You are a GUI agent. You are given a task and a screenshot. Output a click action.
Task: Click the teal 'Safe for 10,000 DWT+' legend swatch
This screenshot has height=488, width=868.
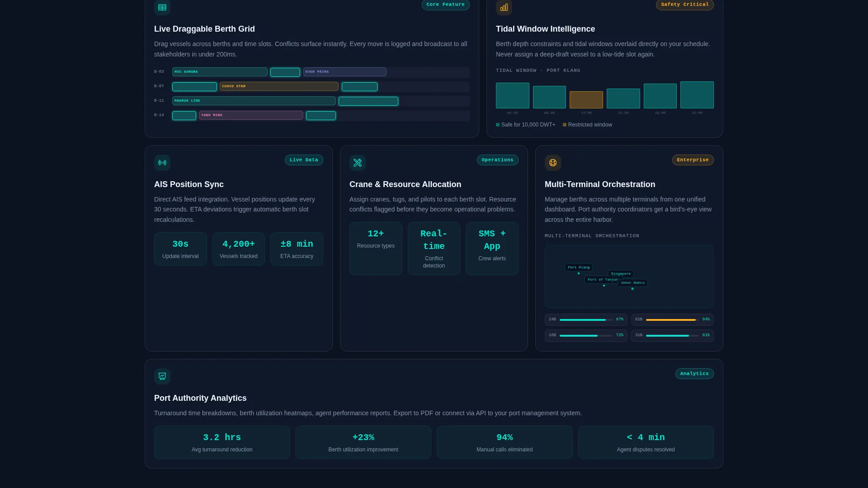(498, 125)
